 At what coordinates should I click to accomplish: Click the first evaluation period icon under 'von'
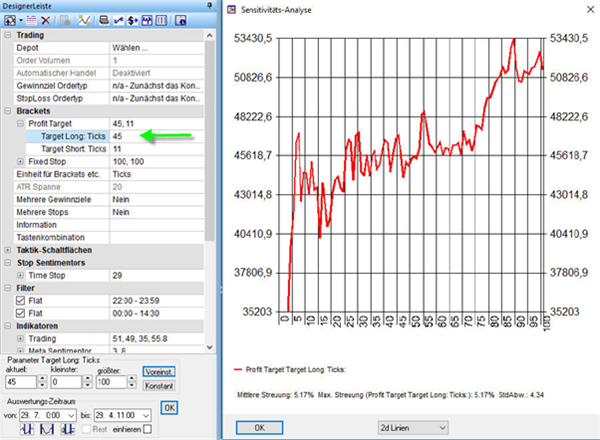point(27,429)
